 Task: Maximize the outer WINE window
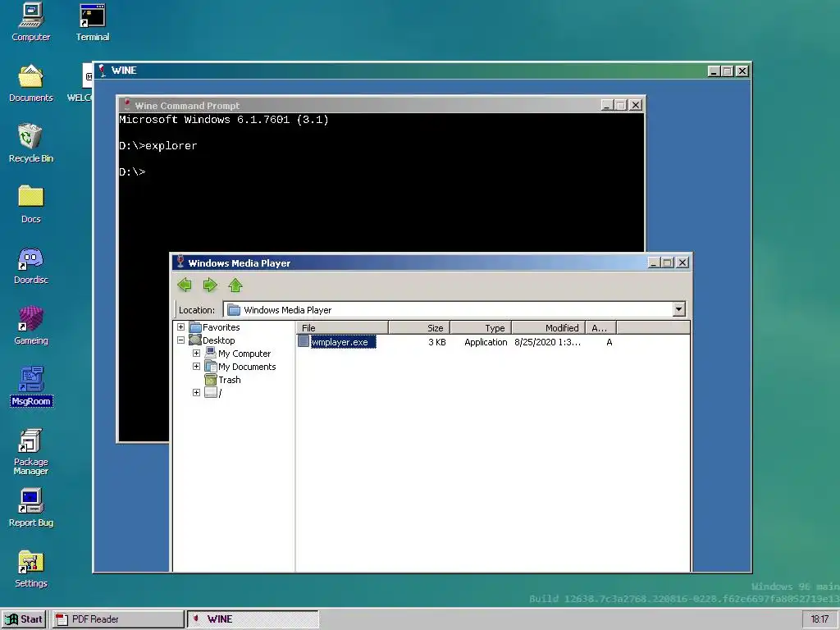tap(728, 71)
